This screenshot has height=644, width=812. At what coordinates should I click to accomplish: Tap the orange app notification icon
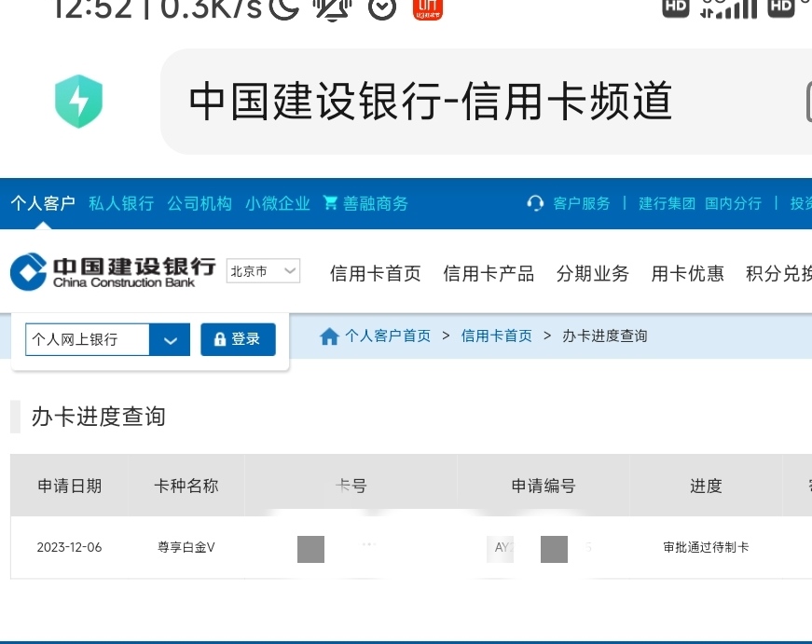(428, 8)
